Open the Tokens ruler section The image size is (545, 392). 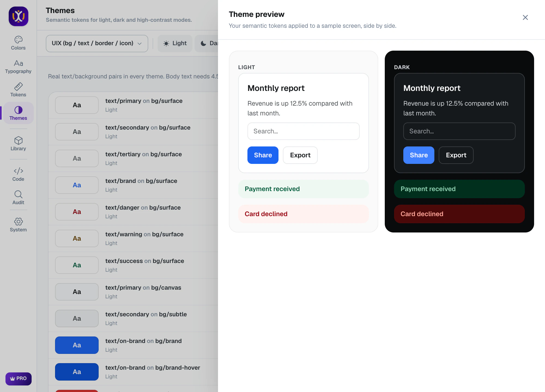[18, 90]
